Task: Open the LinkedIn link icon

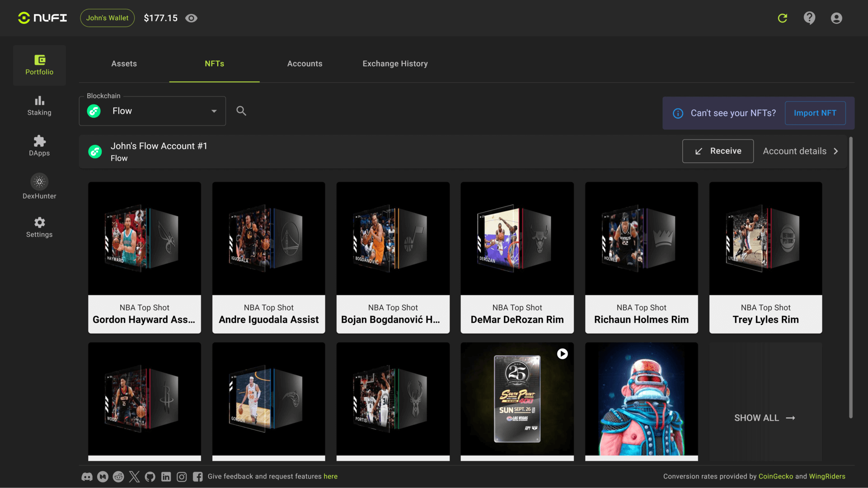Action: click(166, 477)
